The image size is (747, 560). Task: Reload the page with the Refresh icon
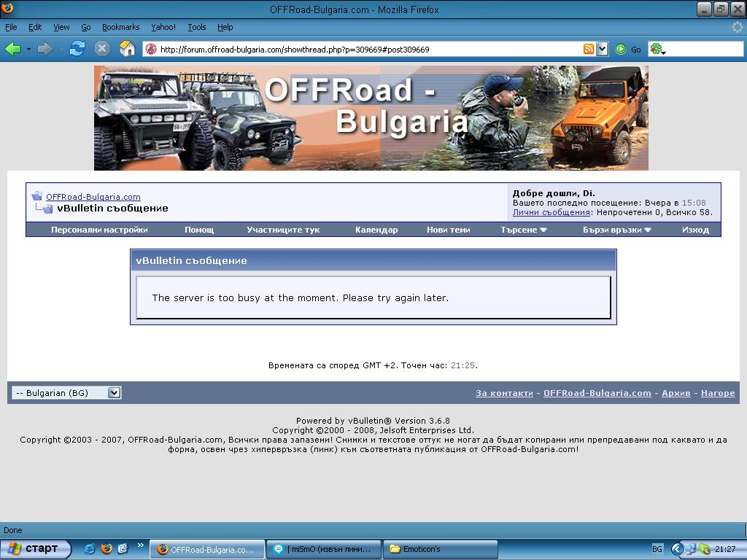[x=77, y=49]
